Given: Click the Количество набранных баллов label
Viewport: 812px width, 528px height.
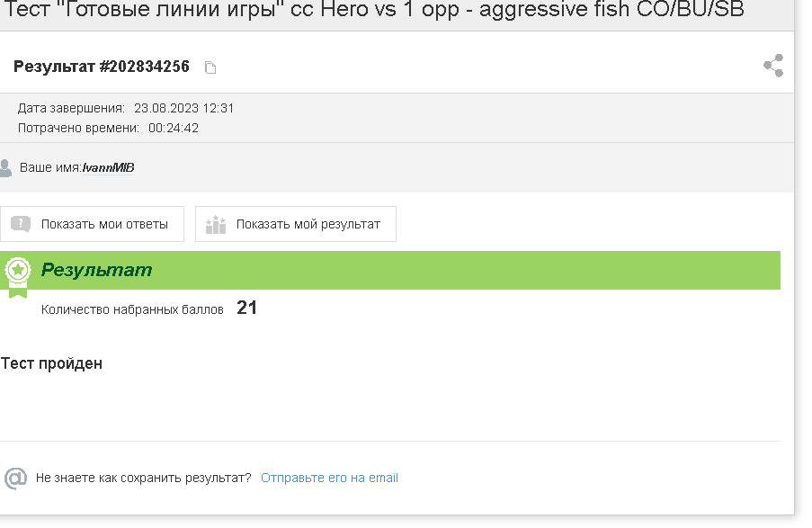Looking at the screenshot, I should 132,309.
